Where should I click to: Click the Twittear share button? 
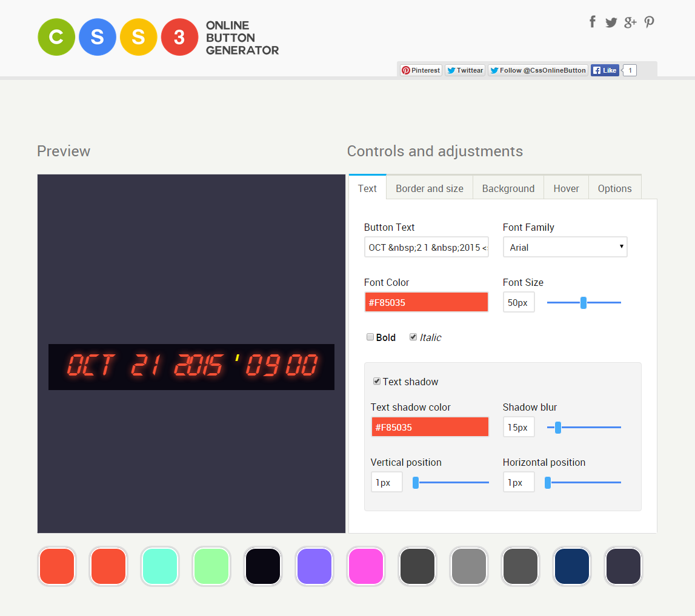pyautogui.click(x=465, y=70)
